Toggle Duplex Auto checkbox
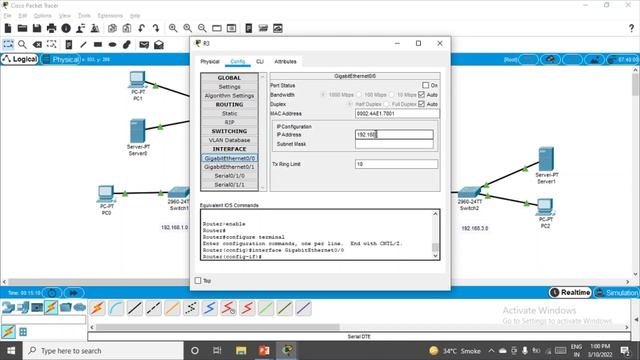Image resolution: width=640 pixels, height=360 pixels. 422,104
